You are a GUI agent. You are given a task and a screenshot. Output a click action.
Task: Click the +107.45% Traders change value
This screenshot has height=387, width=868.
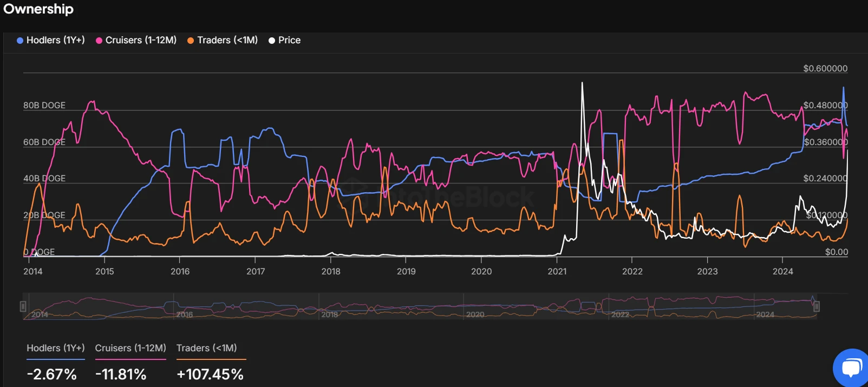point(210,374)
